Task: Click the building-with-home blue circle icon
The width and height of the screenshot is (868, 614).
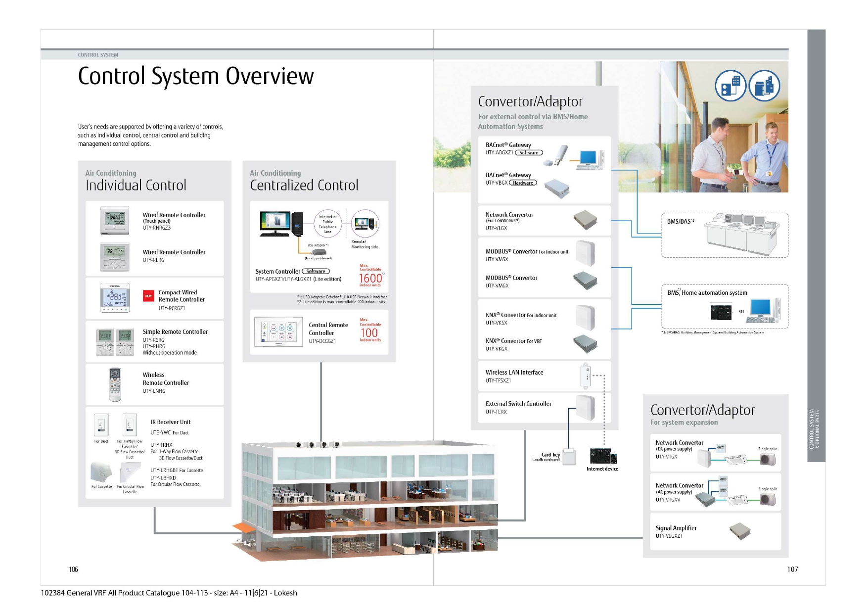Action: 730,86
